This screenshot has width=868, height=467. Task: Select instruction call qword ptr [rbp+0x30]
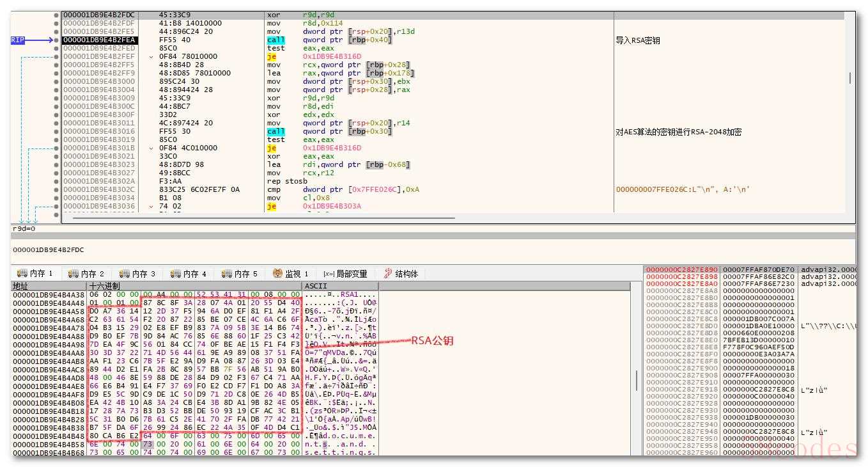tap(330, 131)
